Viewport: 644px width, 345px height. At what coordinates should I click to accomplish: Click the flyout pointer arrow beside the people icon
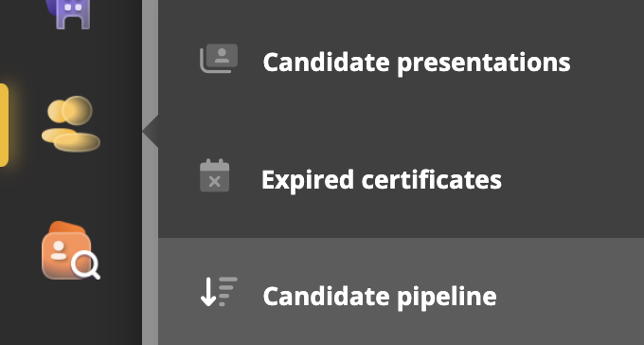(151, 131)
